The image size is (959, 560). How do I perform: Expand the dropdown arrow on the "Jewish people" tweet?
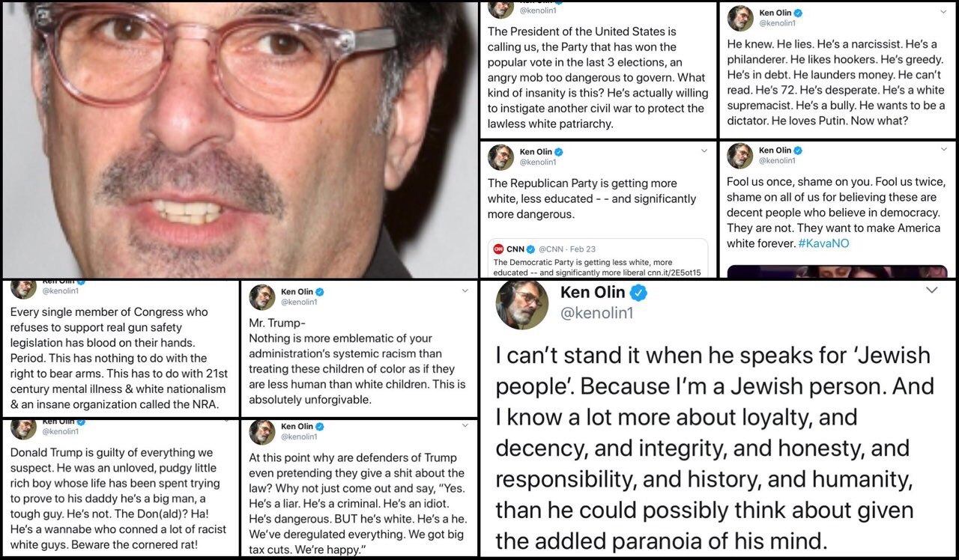click(931, 290)
